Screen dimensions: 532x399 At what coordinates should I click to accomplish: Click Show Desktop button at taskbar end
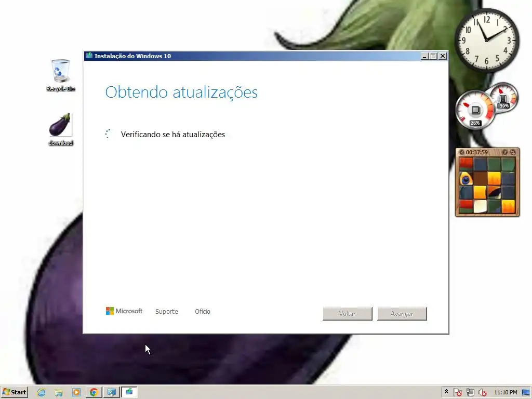click(x=526, y=393)
